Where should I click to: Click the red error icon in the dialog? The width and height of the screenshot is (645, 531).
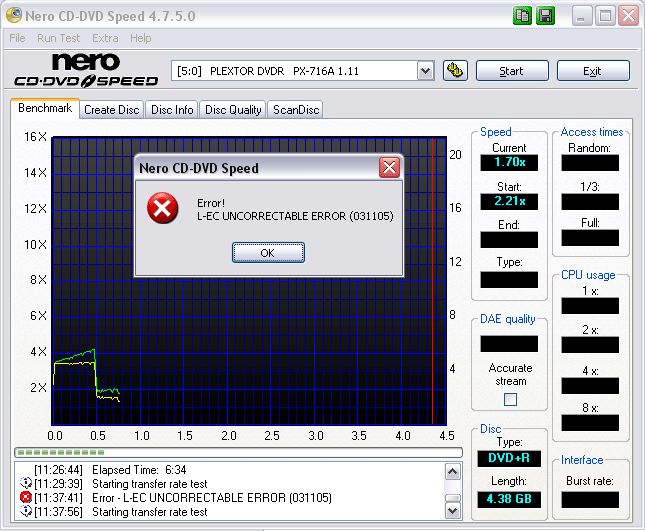pos(162,208)
